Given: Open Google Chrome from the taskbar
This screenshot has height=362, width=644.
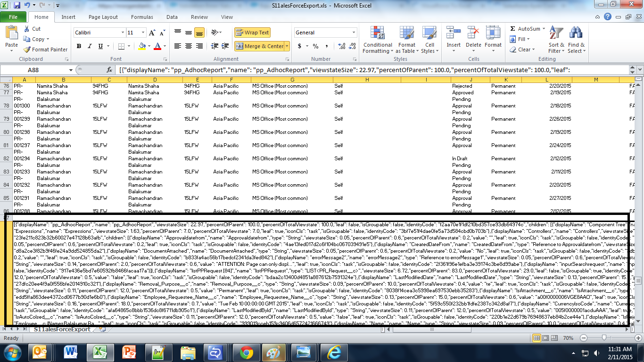Looking at the screenshot, I should point(246,352).
